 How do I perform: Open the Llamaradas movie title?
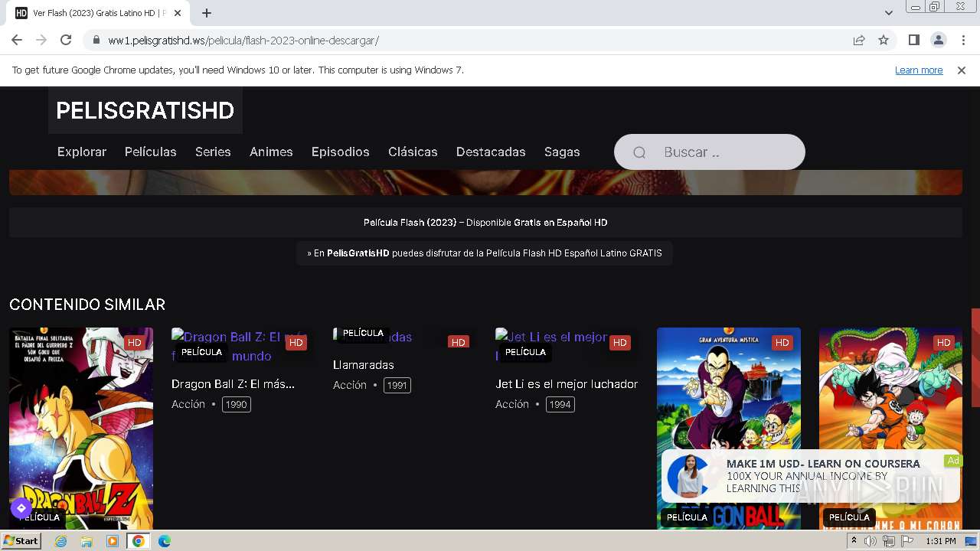click(364, 365)
